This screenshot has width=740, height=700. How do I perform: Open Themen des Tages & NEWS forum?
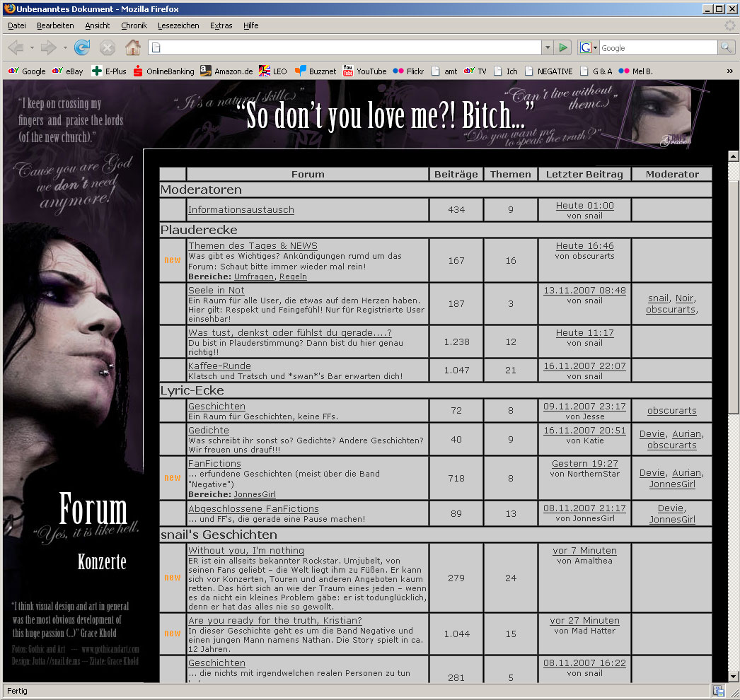point(253,246)
